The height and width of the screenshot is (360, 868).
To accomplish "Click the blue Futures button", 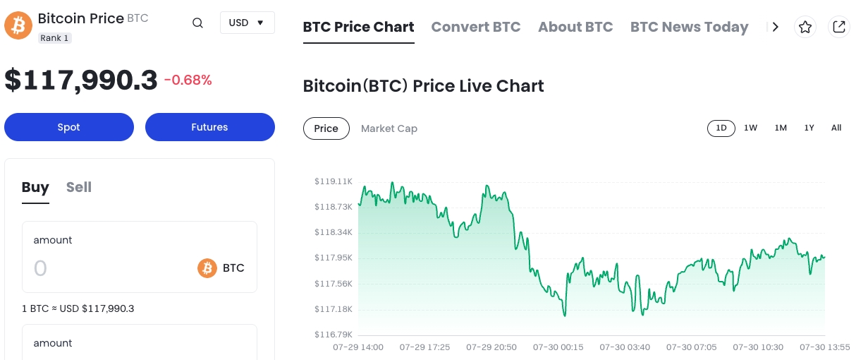I will click(209, 127).
